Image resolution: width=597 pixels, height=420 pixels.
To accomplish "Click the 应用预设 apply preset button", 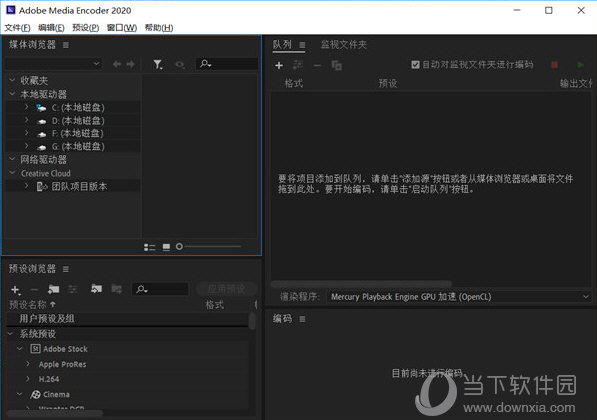I will click(x=227, y=289).
